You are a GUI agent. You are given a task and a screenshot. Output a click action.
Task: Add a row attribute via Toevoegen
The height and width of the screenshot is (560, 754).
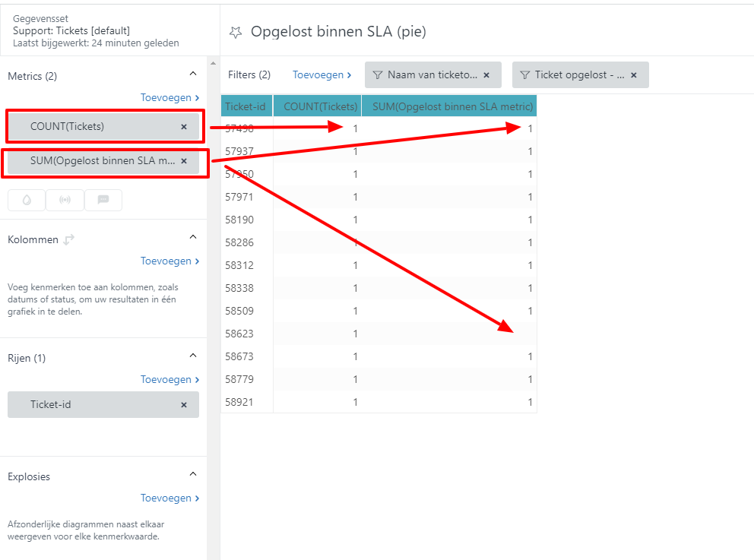point(169,379)
